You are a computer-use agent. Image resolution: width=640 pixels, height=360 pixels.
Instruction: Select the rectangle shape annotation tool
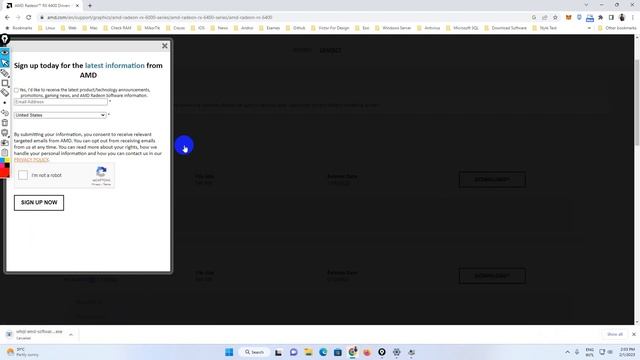pyautogui.click(x=4, y=83)
